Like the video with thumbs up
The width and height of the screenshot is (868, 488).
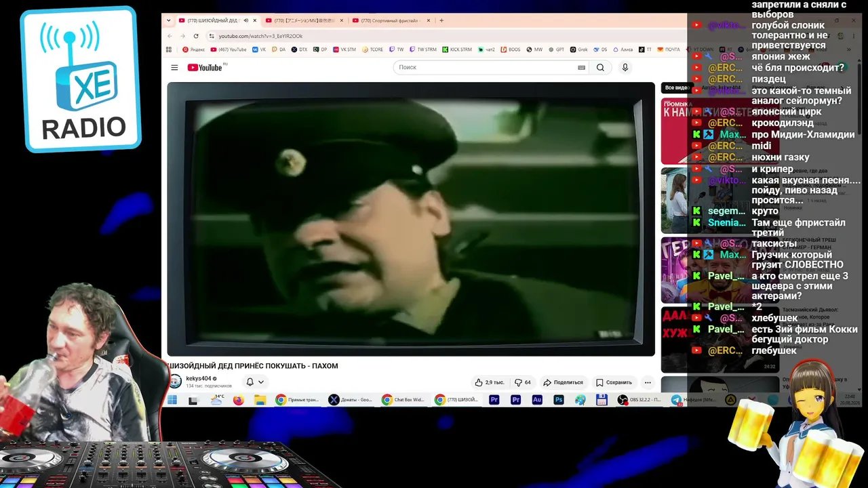(489, 382)
